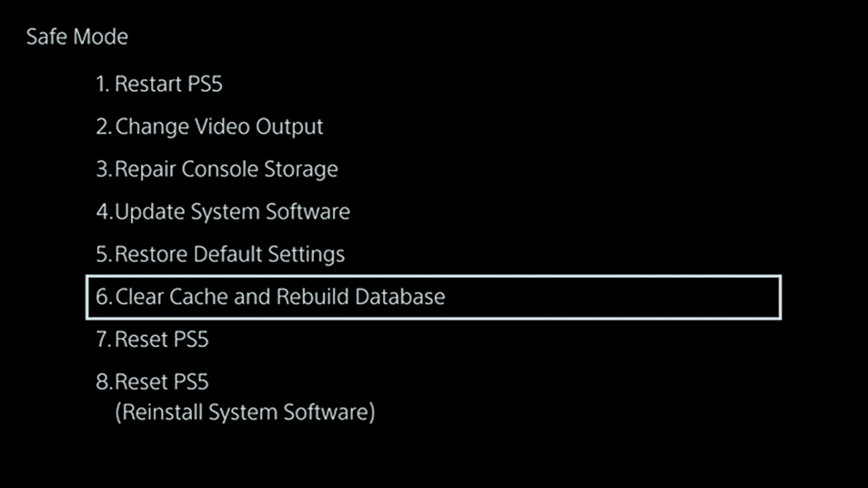Click the word "Database" in the highlighted option
The height and width of the screenshot is (488, 868).
point(400,297)
